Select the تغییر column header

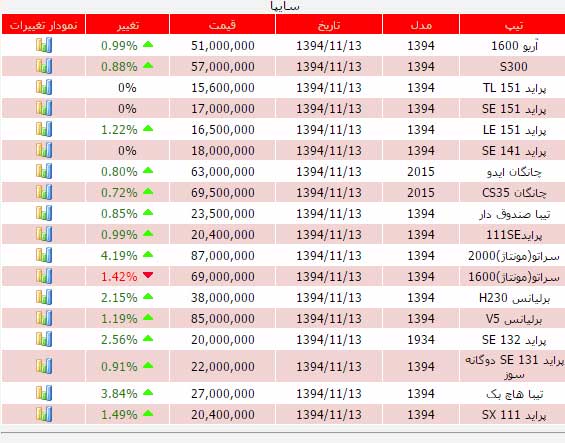click(x=127, y=25)
